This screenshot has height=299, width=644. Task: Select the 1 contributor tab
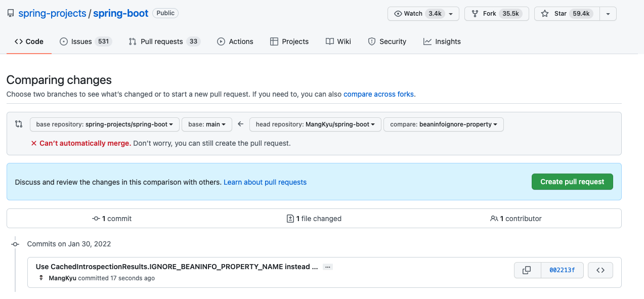click(516, 219)
